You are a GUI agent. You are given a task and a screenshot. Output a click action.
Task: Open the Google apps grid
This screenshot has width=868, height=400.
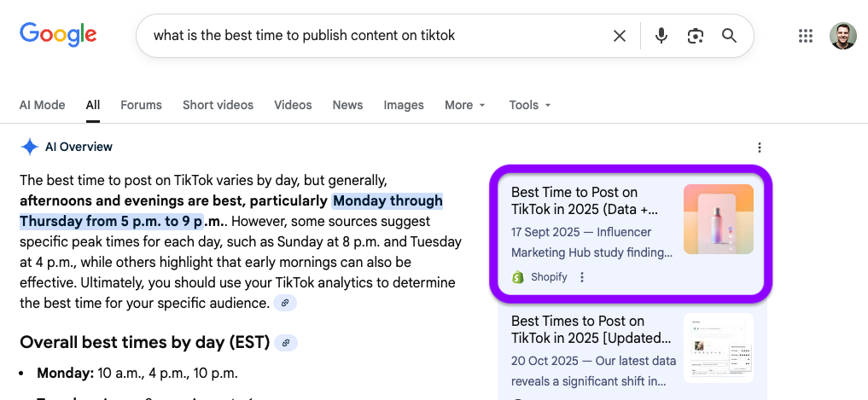(805, 36)
